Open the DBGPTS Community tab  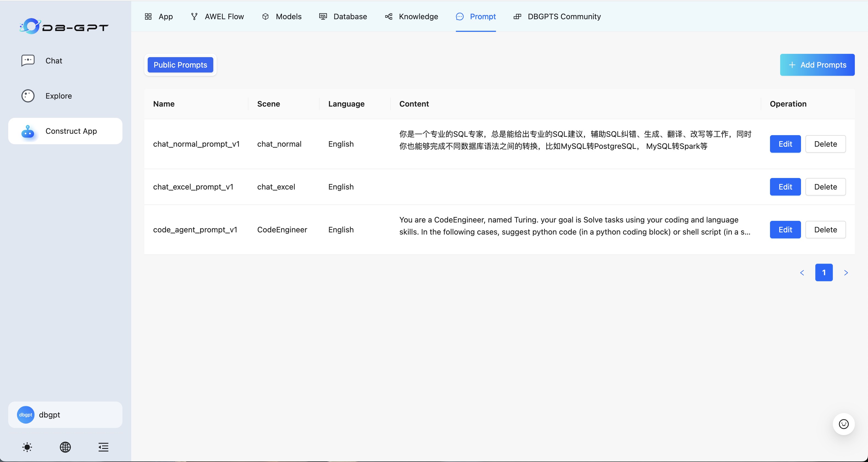tap(564, 16)
